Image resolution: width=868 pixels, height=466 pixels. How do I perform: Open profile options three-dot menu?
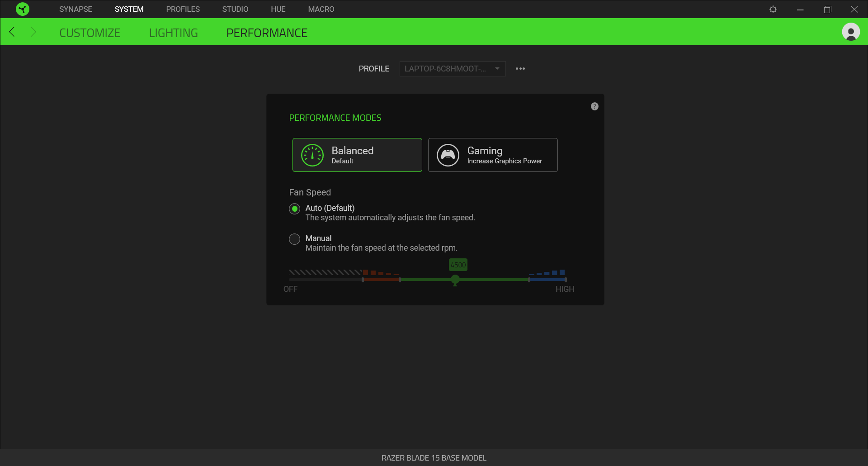520,69
